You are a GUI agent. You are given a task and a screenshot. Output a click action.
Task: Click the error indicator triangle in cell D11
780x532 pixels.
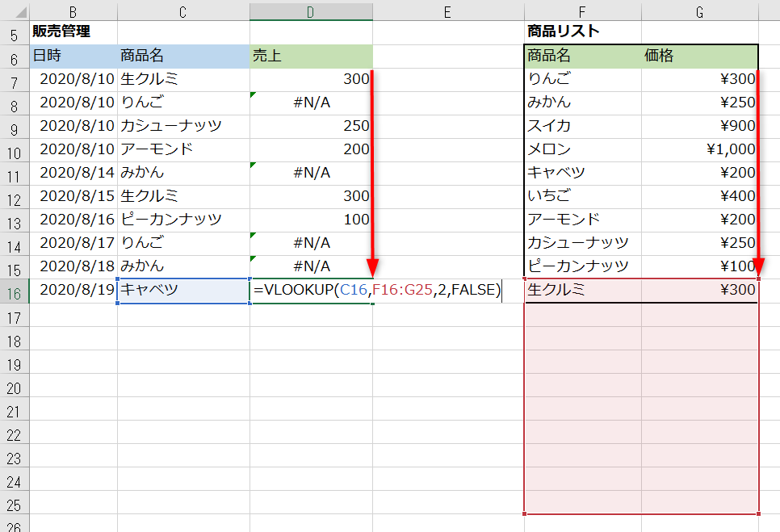tap(254, 165)
